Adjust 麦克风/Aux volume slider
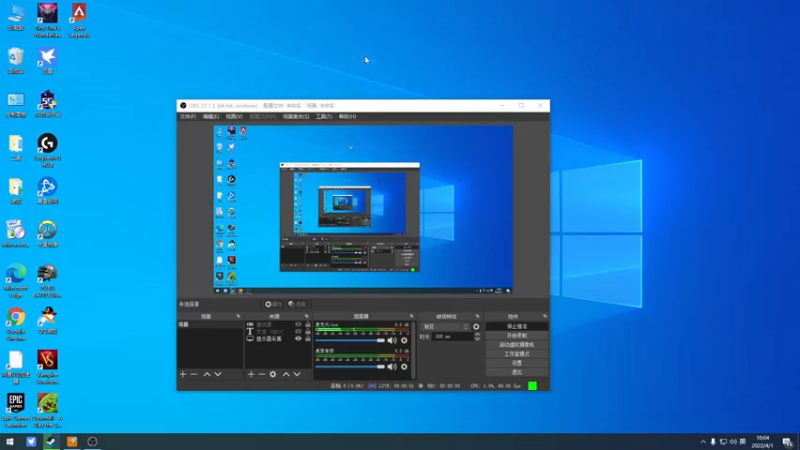 click(350, 340)
